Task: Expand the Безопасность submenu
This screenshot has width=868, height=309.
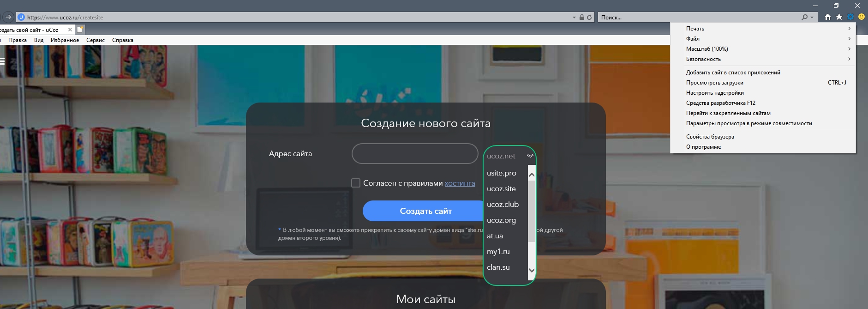Action: click(849, 59)
